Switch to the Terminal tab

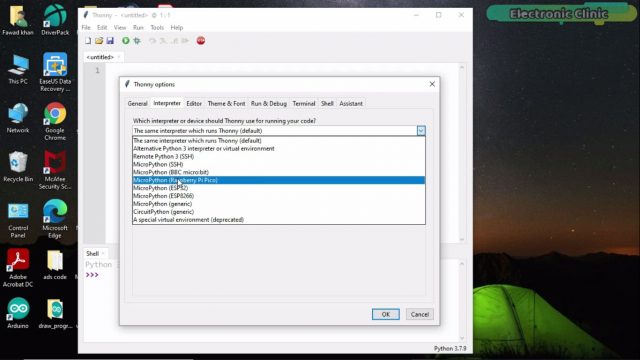click(x=304, y=104)
